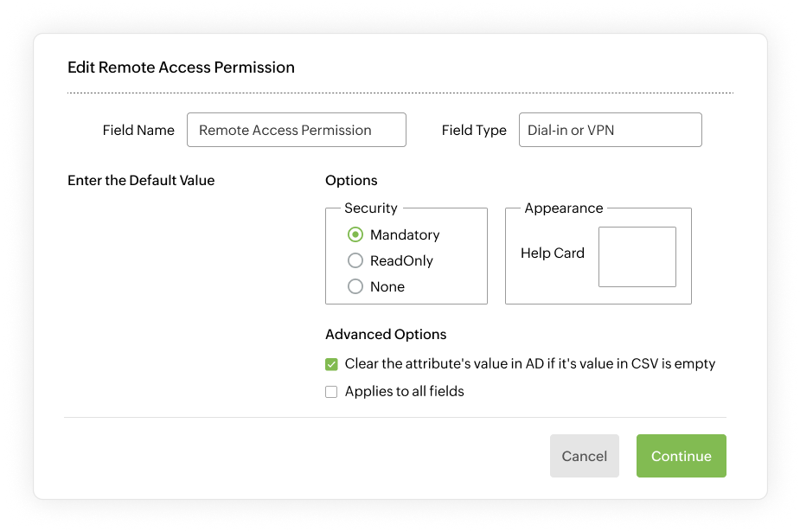Cancel editing the Remote Access Permission field
The width and height of the screenshot is (800, 532).
[584, 456]
